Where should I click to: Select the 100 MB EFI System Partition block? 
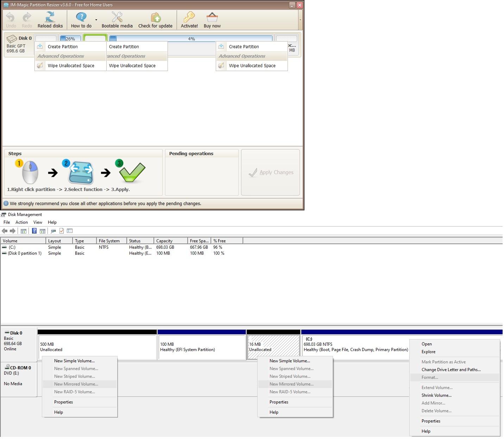[x=202, y=345]
